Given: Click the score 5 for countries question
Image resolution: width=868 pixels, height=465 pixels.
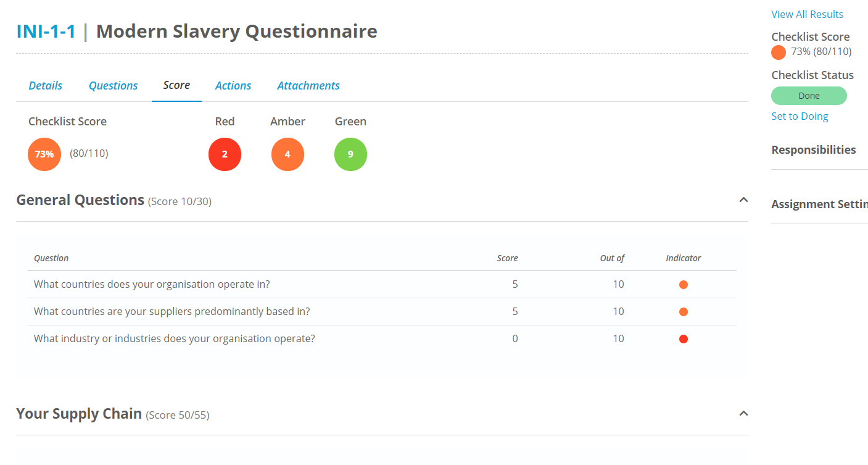Looking at the screenshot, I should 515,284.
